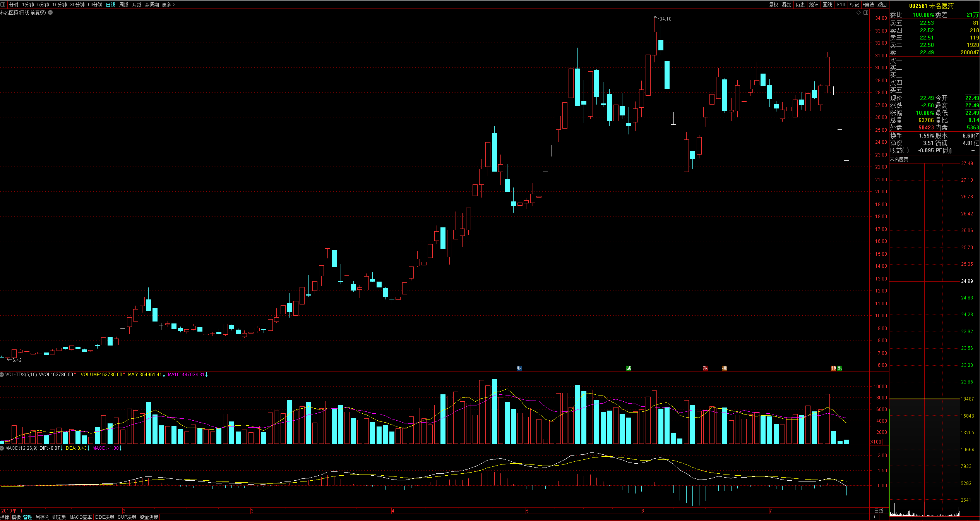Click the 复权 toolbar button
Screen dimensions: 980x521
[x=773, y=5]
